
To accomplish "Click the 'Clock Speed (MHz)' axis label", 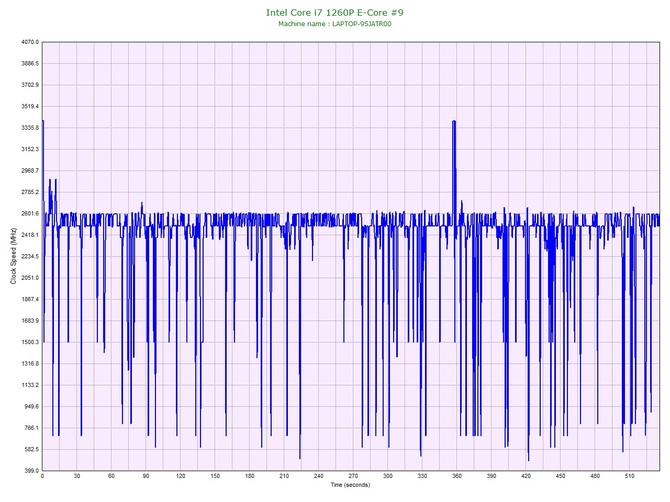I will (13, 256).
